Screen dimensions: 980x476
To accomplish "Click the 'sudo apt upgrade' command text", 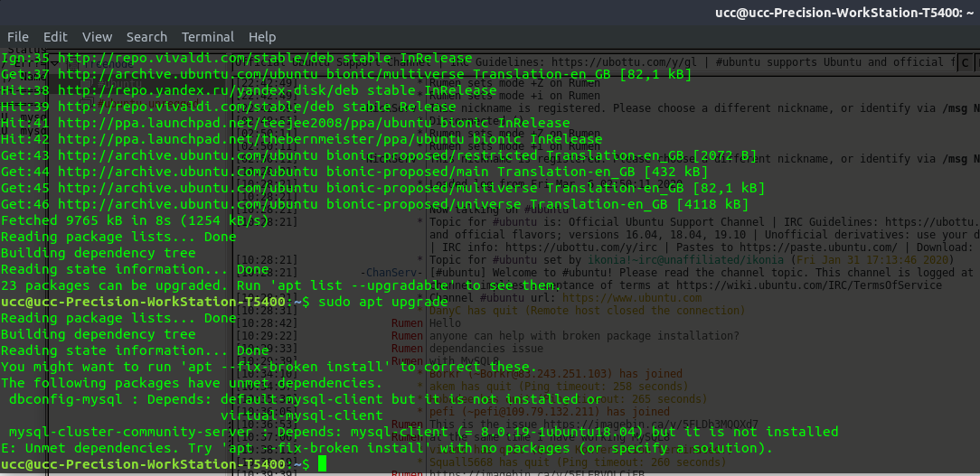I will coord(383,302).
